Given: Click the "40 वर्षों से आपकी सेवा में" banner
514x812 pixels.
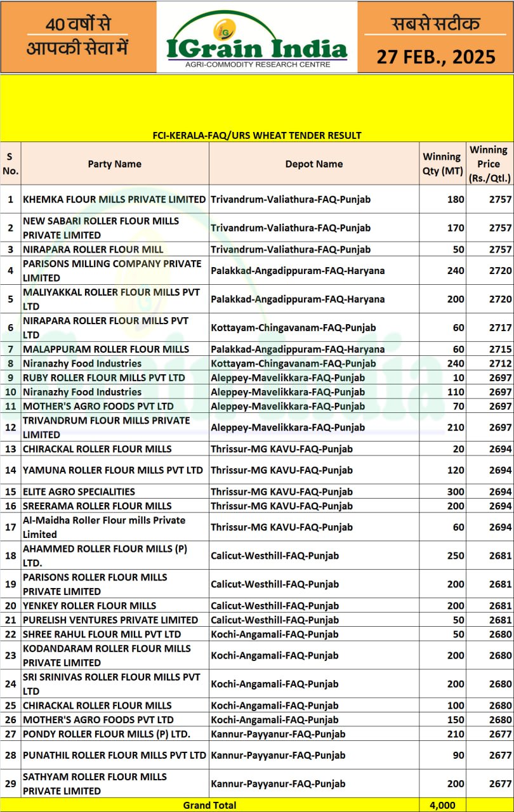Looking at the screenshot, I should (77, 36).
